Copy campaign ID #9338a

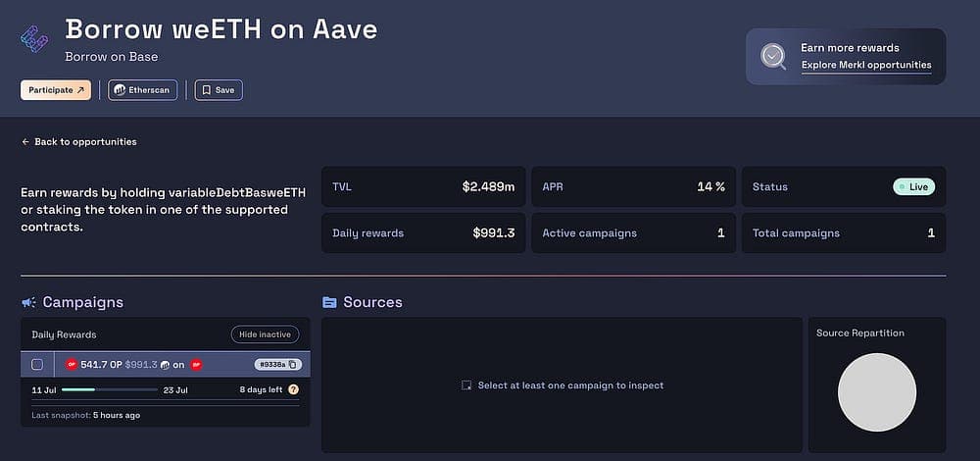tap(278, 364)
